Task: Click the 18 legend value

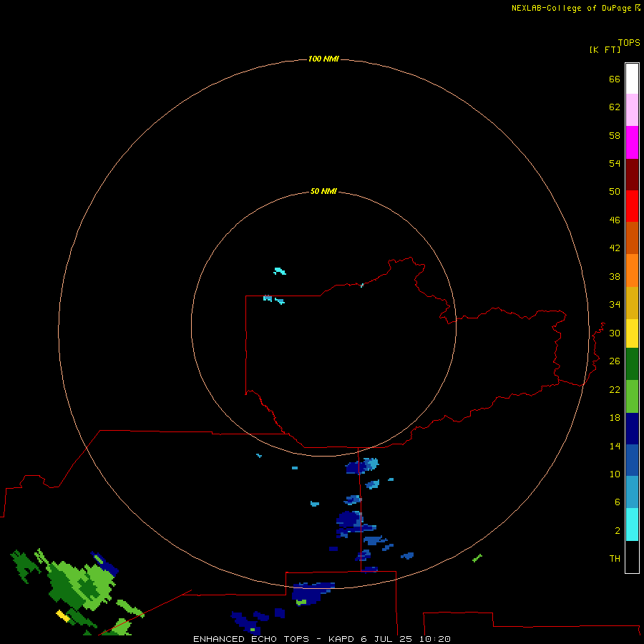Action: click(615, 418)
